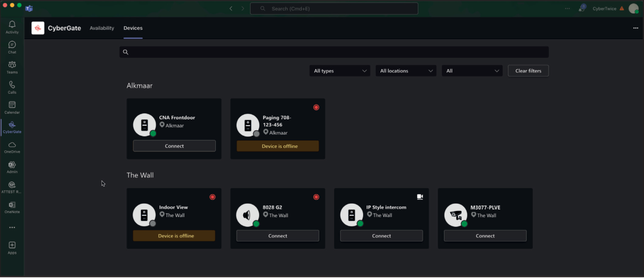Screen dimensions: 644x278
Task: Click the 8028 G2 speaker icon
Action: pos(248,215)
